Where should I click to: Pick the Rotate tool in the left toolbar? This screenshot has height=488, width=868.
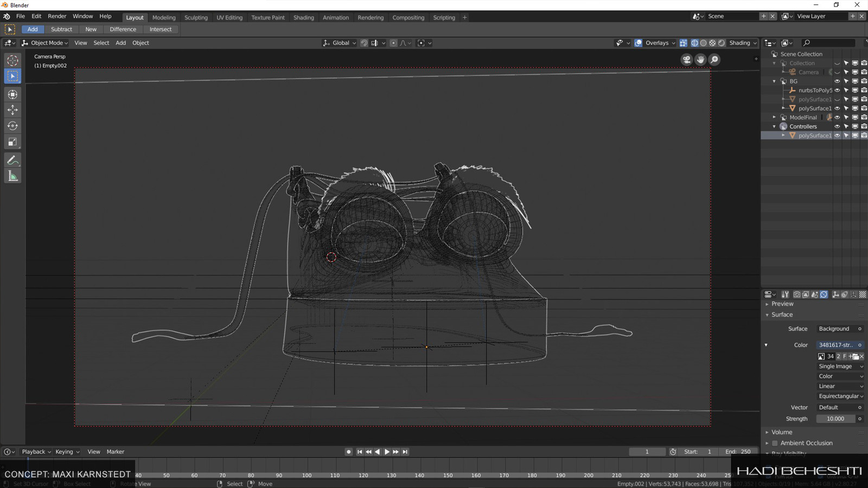click(12, 126)
